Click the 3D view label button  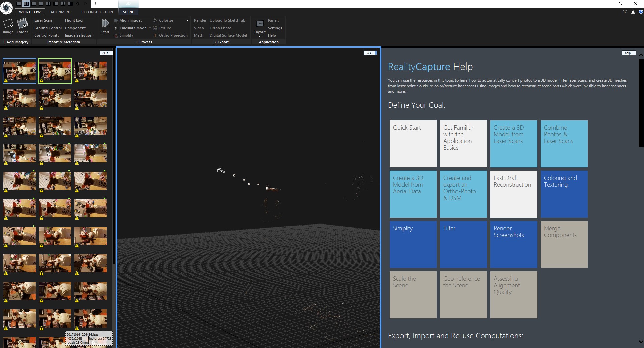coord(370,53)
